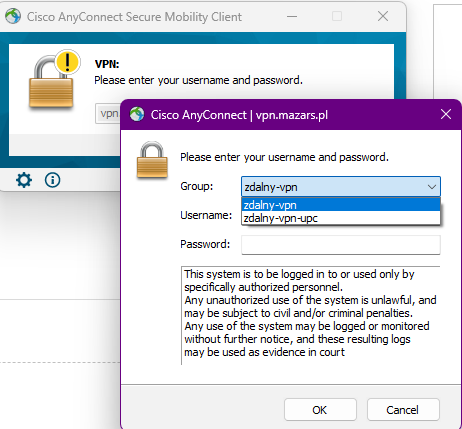Select zdalny-vpn from Group list
This screenshot has height=429, width=462.
tap(341, 205)
